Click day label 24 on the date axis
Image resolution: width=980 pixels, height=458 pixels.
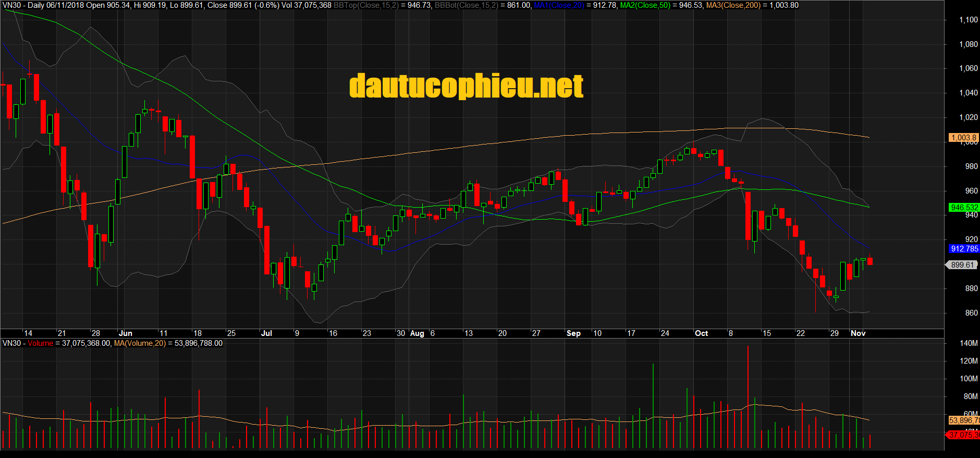tap(665, 333)
